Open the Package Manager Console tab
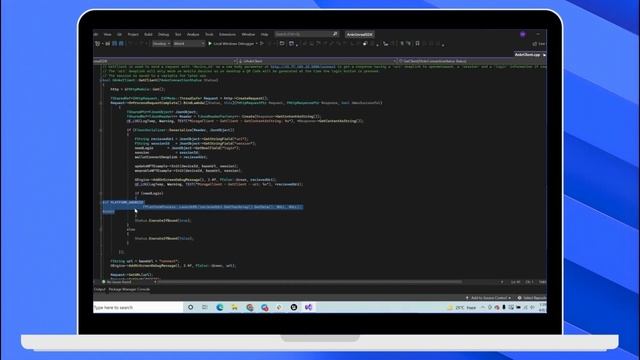 [x=129, y=289]
